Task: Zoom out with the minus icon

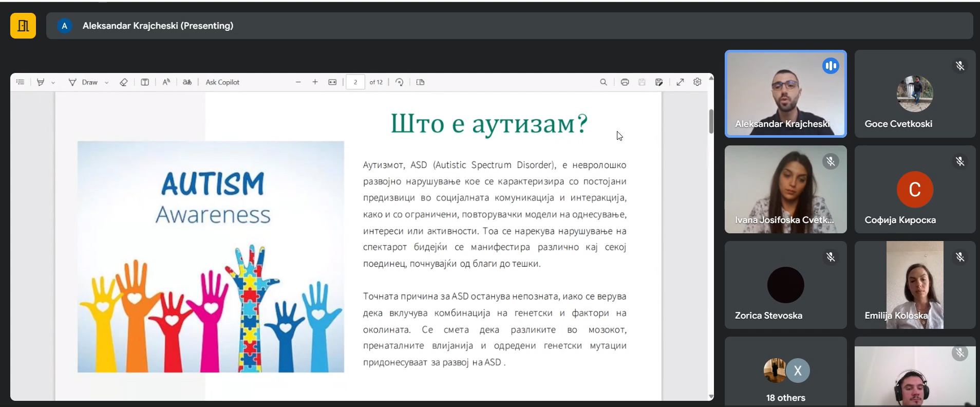Action: point(298,82)
